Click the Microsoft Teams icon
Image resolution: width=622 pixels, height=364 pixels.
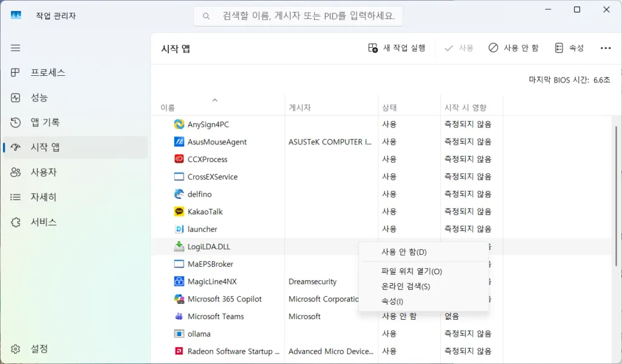click(179, 317)
